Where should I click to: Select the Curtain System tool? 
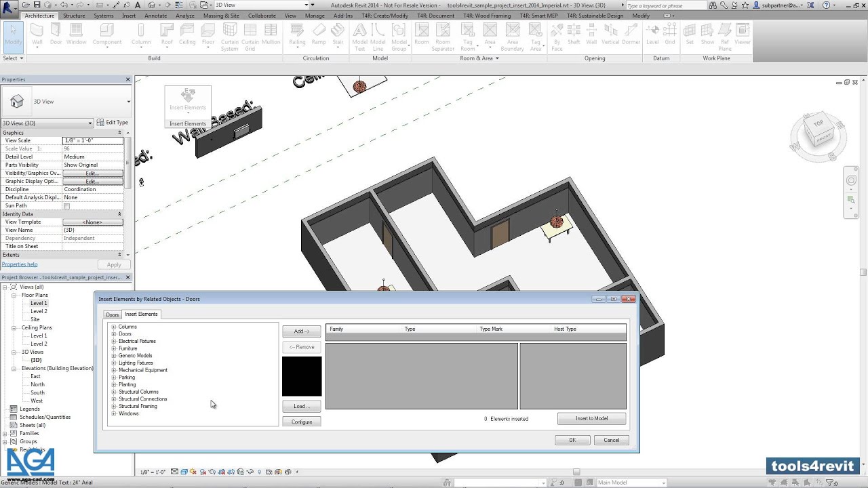(x=230, y=37)
